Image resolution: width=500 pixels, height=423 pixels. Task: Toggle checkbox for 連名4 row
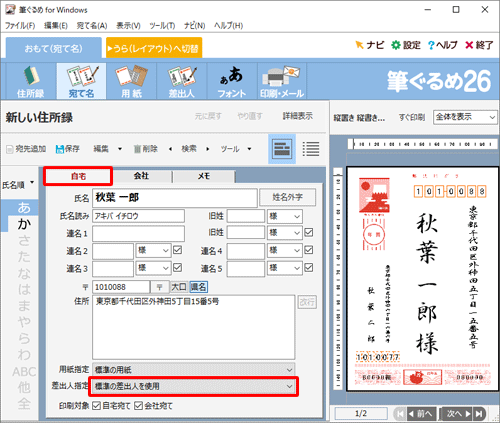pyautogui.click(x=309, y=250)
